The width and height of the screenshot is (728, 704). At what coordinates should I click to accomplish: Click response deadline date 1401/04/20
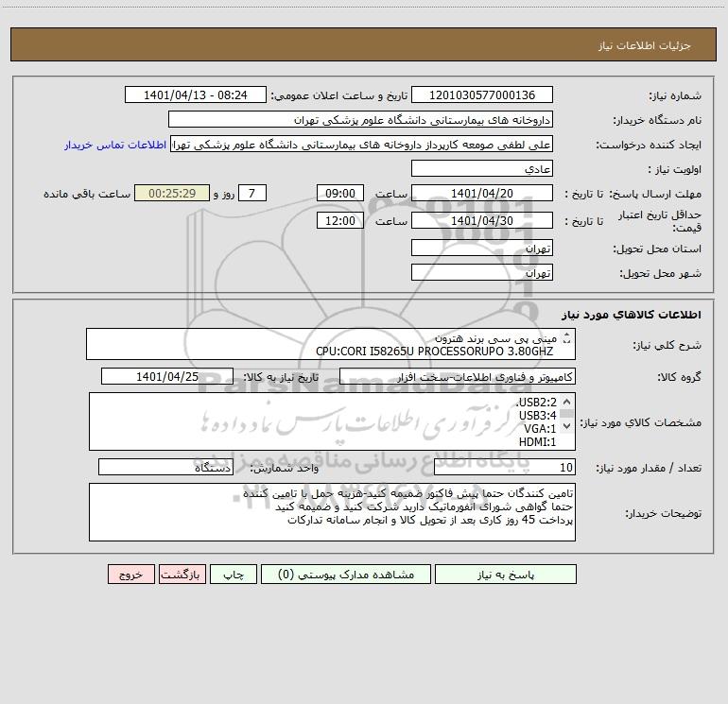pos(482,193)
